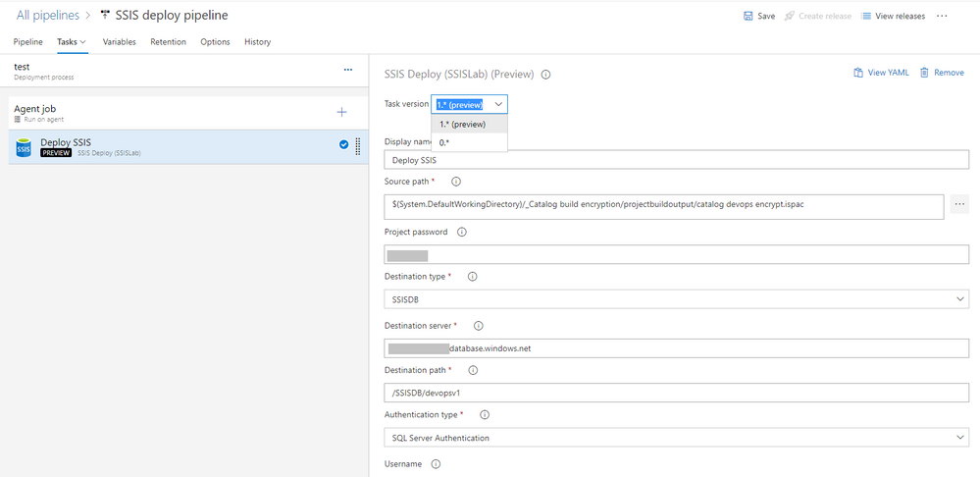Click info icon next to SSIS Deploy title
Viewport: 980px width, 477px height.
pos(545,75)
